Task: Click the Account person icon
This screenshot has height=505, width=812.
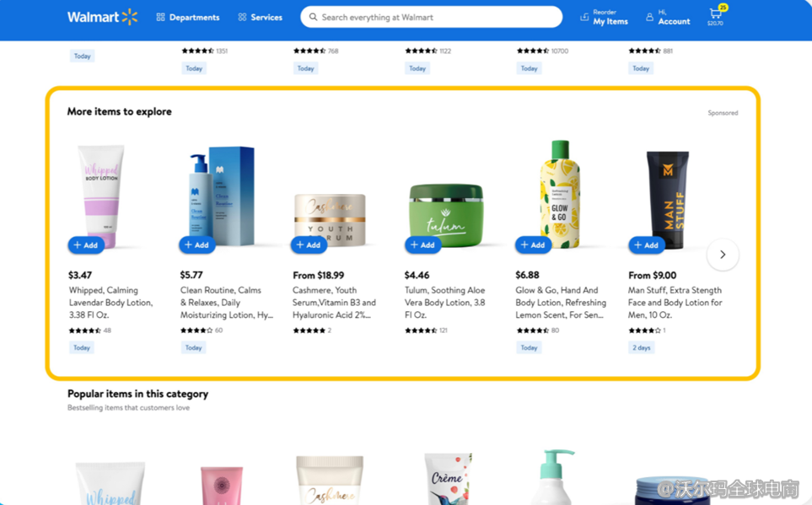Action: 649,17
